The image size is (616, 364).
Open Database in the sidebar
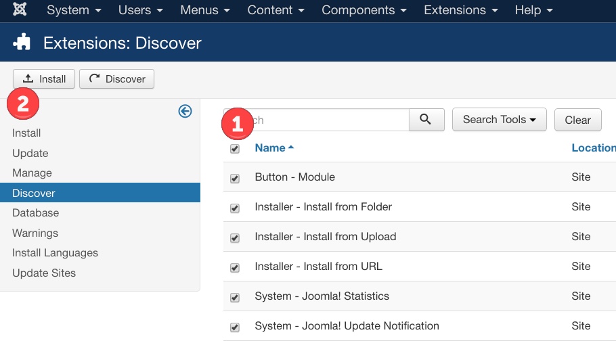point(35,212)
